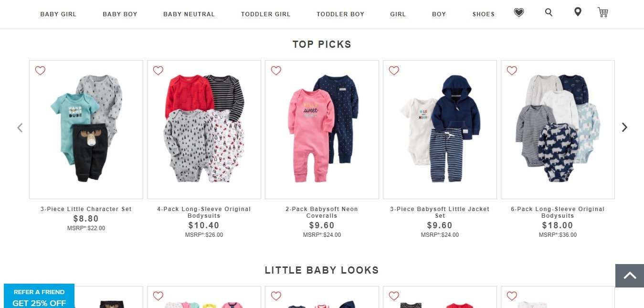Favorite the 6-Pack Long-Sleeve Bodysuits
Viewport: 644px width, 308px height.
coord(512,71)
